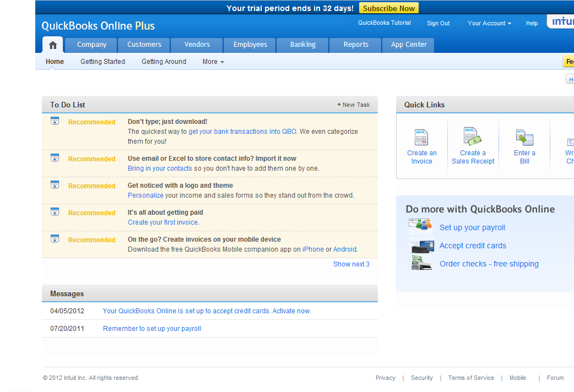The image size is (574, 392).
Task: Click the 'Create a Sales Receipt' link text
Action: pyautogui.click(x=473, y=157)
